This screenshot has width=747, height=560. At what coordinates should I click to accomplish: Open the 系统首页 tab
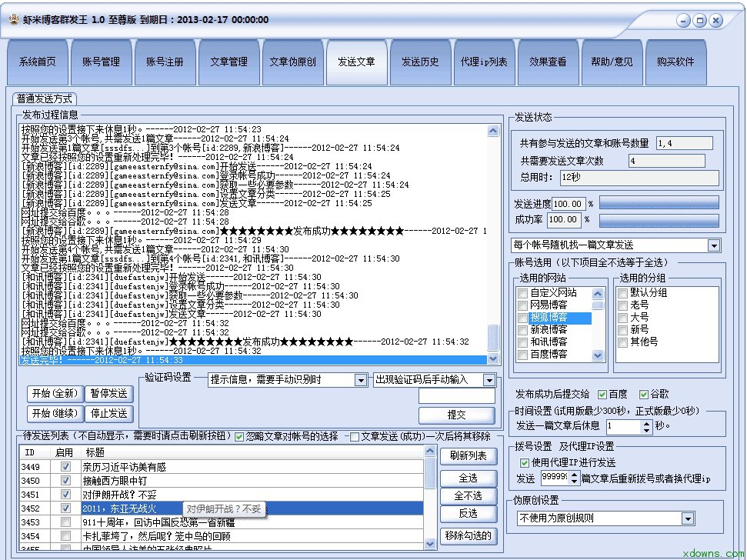click(37, 62)
